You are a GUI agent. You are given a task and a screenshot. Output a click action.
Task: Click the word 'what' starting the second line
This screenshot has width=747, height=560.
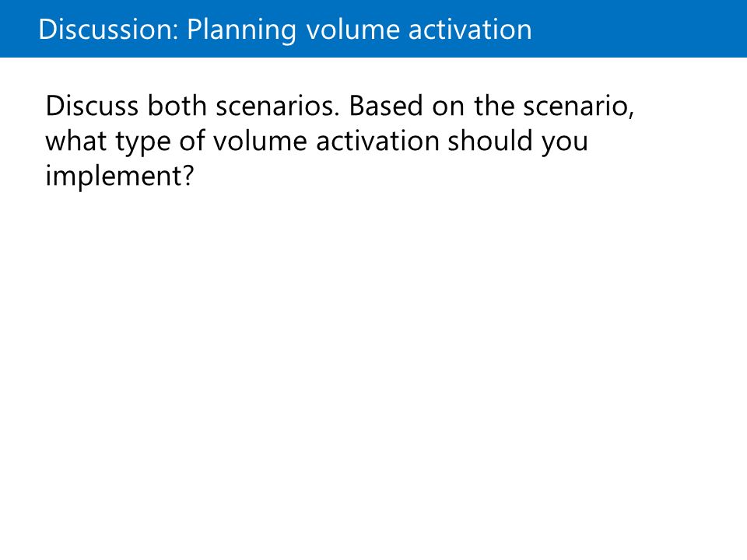tap(75, 141)
